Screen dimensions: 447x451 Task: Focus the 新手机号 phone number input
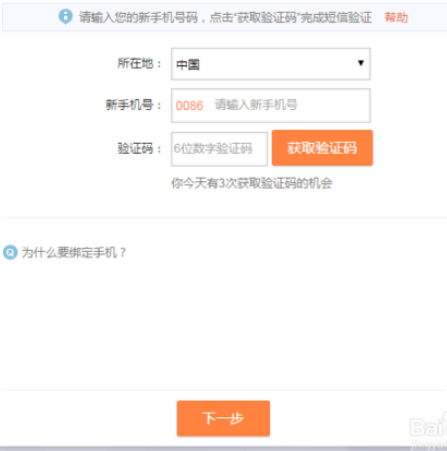pyautogui.click(x=271, y=105)
